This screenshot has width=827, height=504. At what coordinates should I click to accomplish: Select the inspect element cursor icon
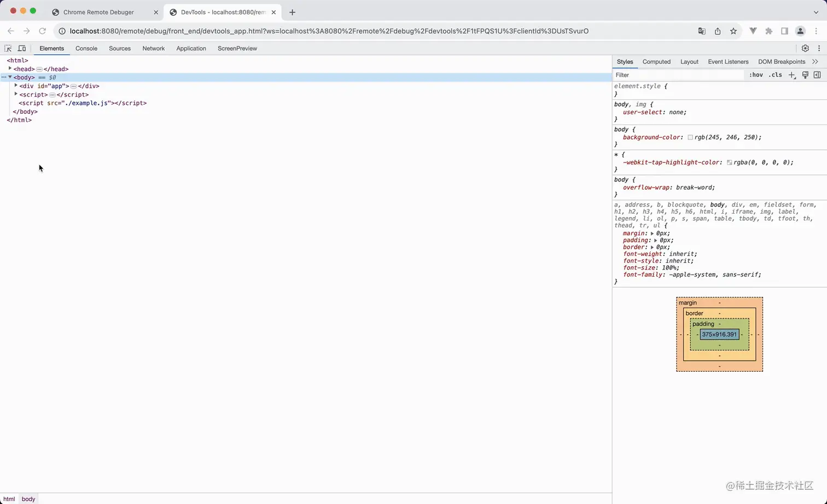(8, 49)
